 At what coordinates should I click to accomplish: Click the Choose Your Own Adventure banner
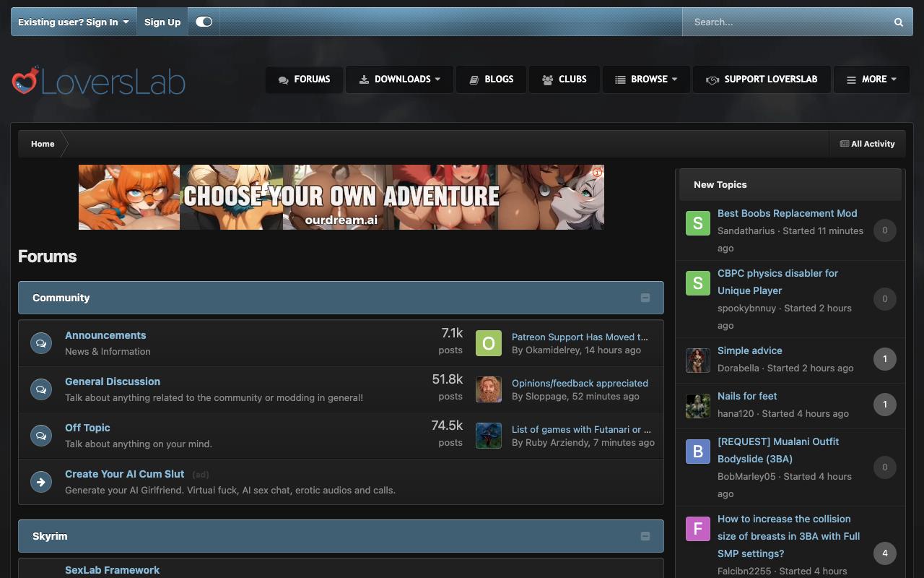(341, 197)
